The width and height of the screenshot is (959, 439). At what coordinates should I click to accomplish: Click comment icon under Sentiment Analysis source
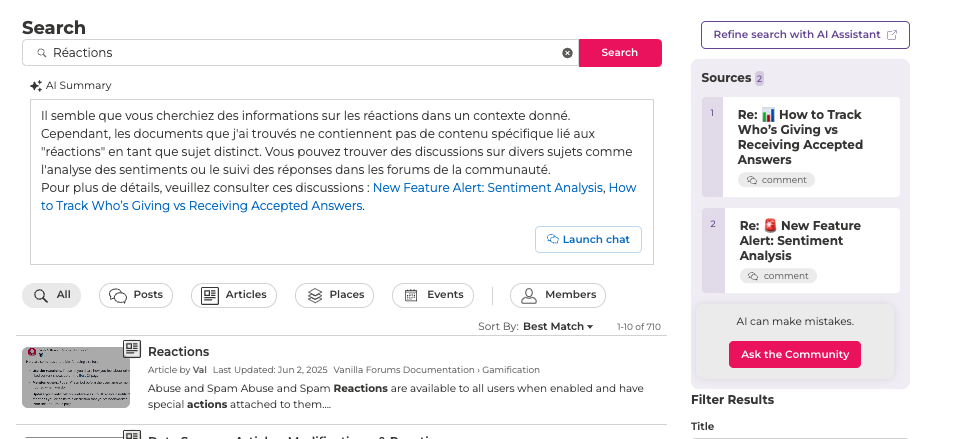(x=754, y=276)
